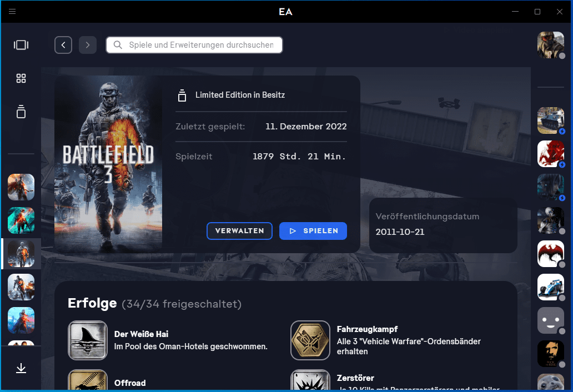This screenshot has width=573, height=392.
Task: Go back with the left chevron button
Action: pyautogui.click(x=63, y=45)
